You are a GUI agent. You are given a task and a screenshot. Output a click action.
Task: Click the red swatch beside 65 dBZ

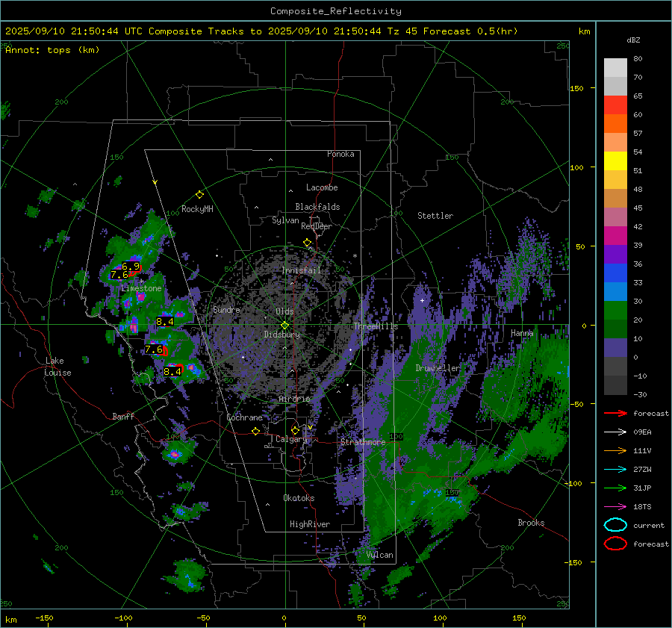pyautogui.click(x=615, y=105)
